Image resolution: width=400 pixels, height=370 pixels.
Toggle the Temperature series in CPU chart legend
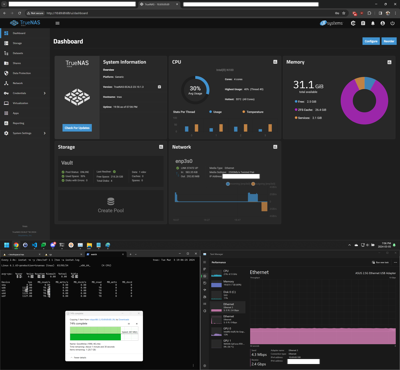253,112
